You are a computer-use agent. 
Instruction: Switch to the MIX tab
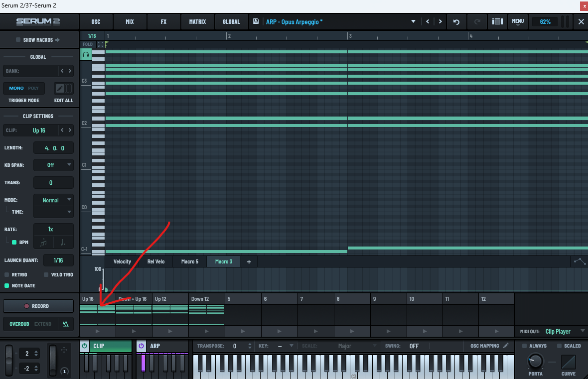click(130, 22)
